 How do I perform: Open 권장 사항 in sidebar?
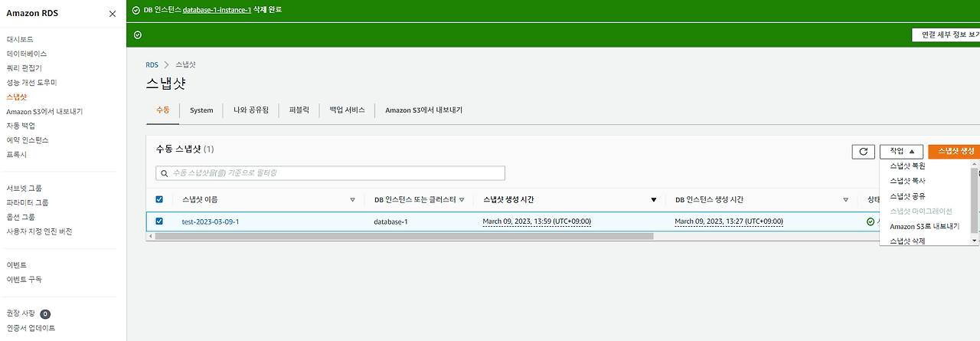tap(21, 313)
